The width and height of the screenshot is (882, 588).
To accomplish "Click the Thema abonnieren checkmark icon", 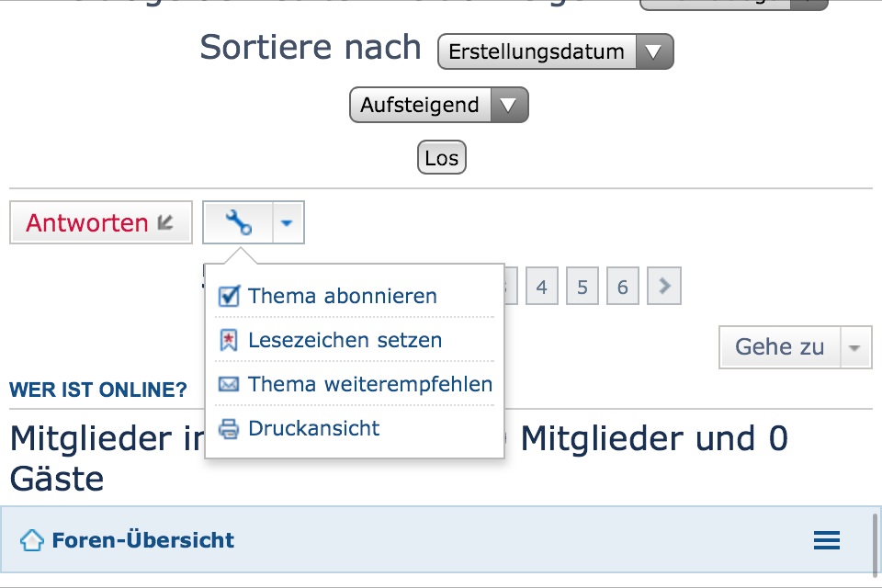I will coord(228,297).
